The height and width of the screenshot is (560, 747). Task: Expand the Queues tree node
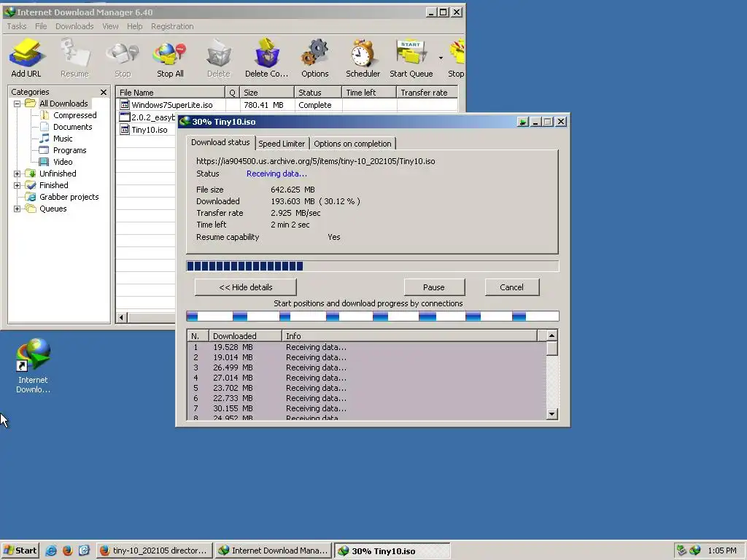(18, 209)
